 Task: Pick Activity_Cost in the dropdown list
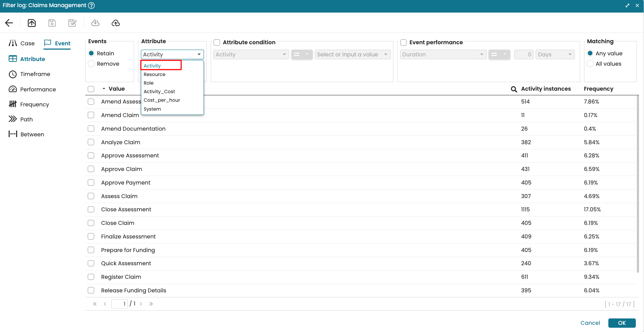coord(159,92)
